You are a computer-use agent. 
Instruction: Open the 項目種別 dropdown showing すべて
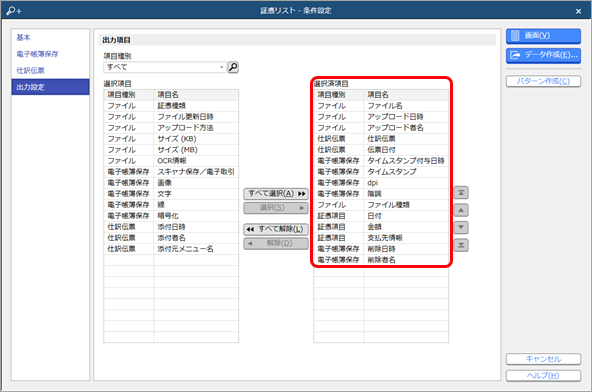tap(165, 67)
